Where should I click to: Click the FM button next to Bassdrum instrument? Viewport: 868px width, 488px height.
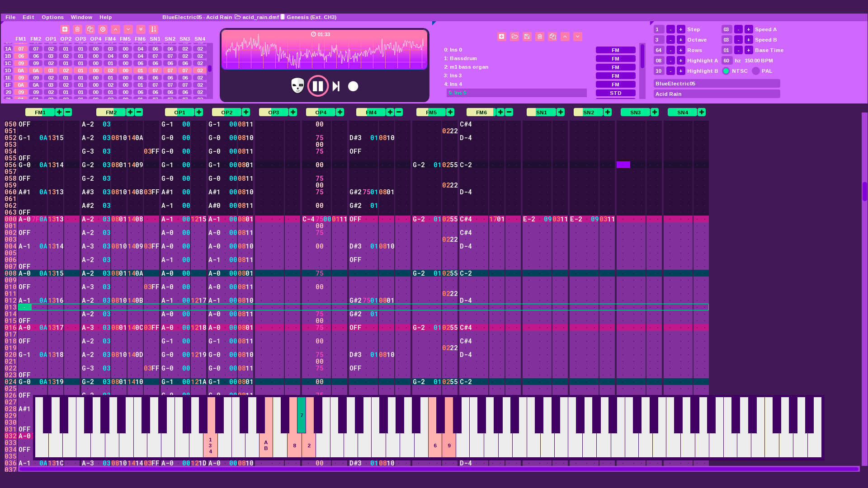click(x=616, y=58)
